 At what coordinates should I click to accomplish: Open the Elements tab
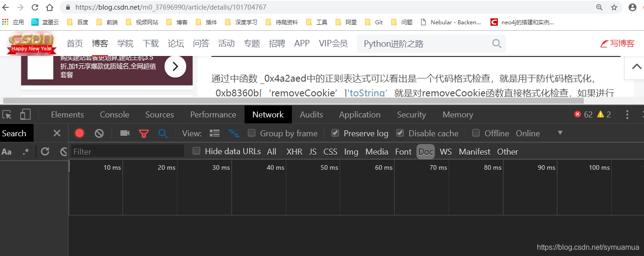tap(67, 115)
